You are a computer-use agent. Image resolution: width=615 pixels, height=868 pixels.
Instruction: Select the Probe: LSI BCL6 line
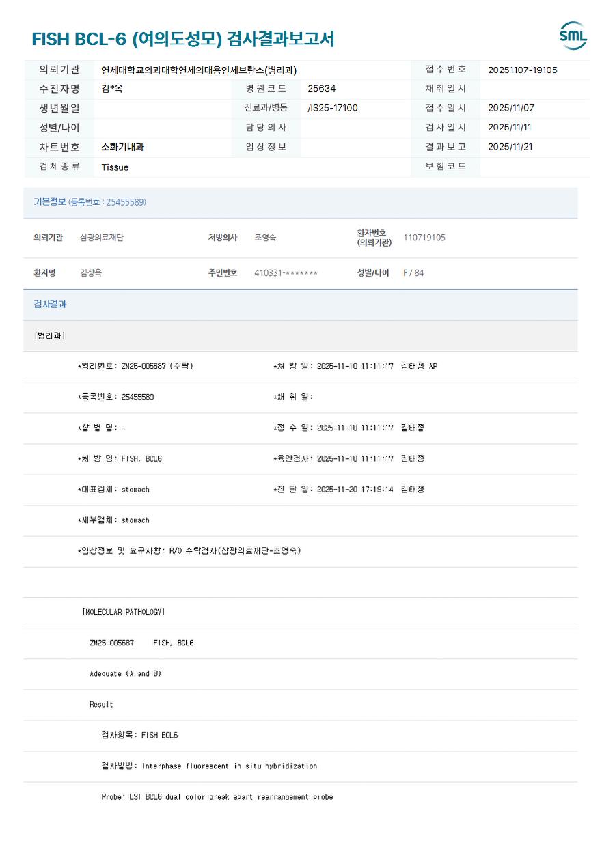[217, 796]
